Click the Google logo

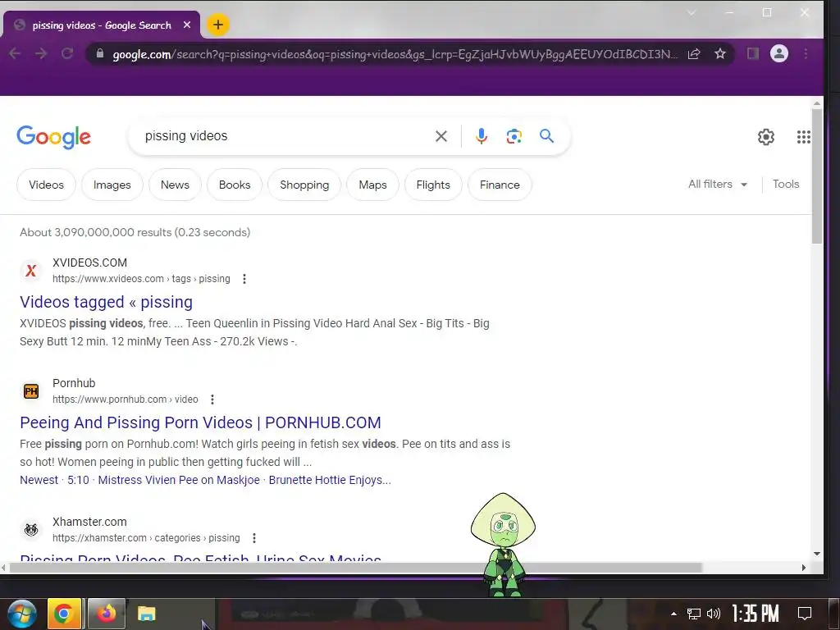(53, 137)
